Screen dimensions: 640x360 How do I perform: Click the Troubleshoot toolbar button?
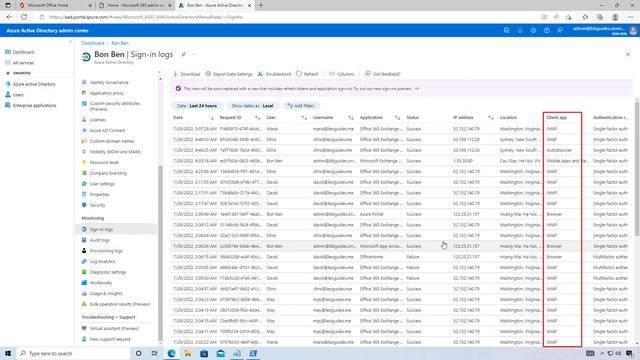274,74
